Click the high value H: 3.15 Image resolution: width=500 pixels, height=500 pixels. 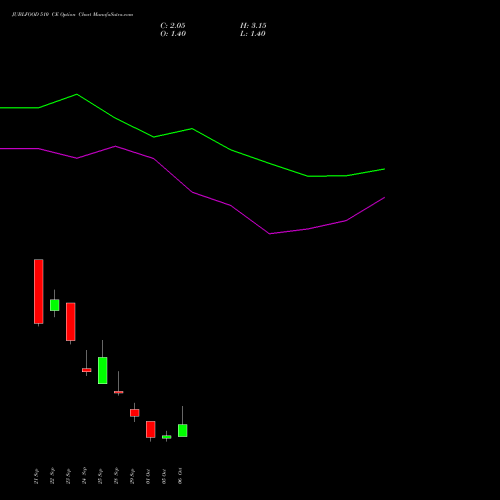click(x=253, y=26)
